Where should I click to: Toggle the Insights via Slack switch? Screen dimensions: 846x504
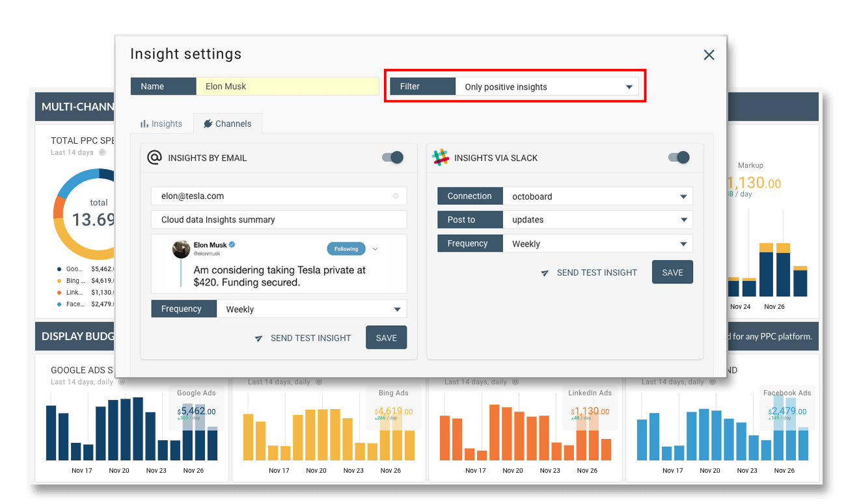(679, 157)
